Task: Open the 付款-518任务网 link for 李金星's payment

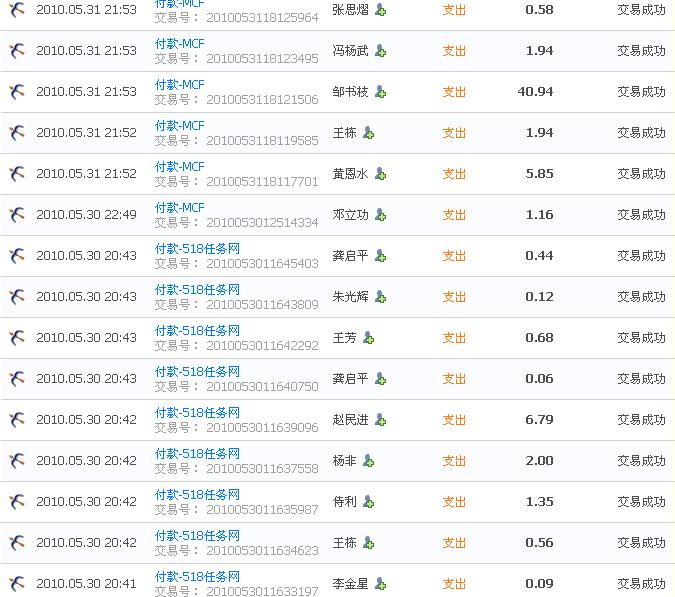Action: click(x=197, y=577)
